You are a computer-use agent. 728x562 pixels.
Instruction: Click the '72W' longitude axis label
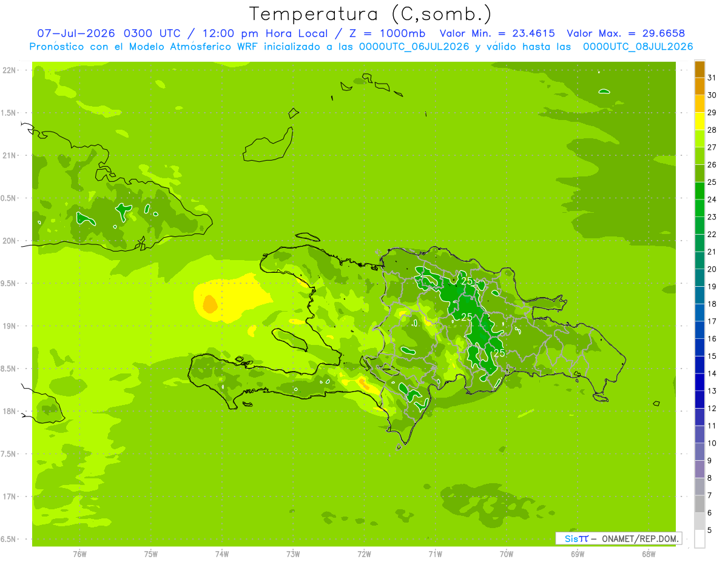(364, 554)
